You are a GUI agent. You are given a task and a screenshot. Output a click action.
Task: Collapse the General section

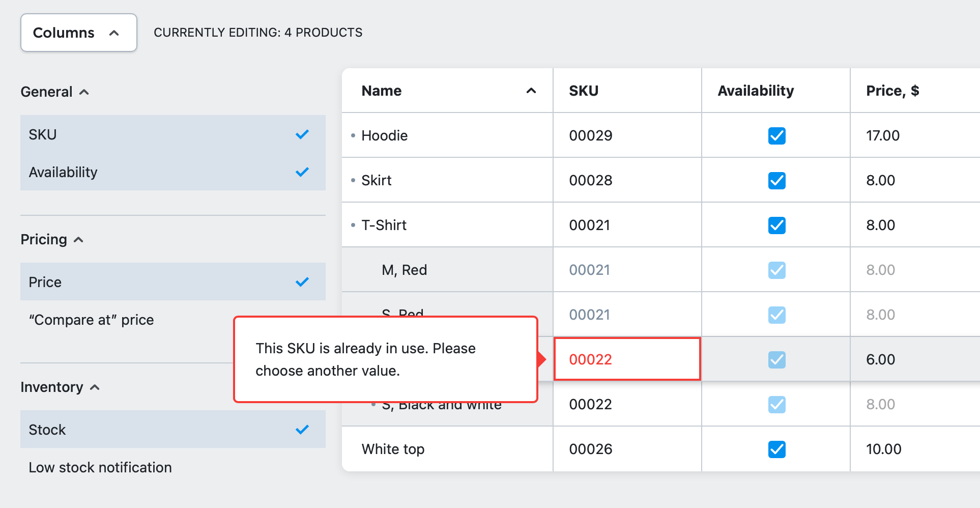coord(84,92)
